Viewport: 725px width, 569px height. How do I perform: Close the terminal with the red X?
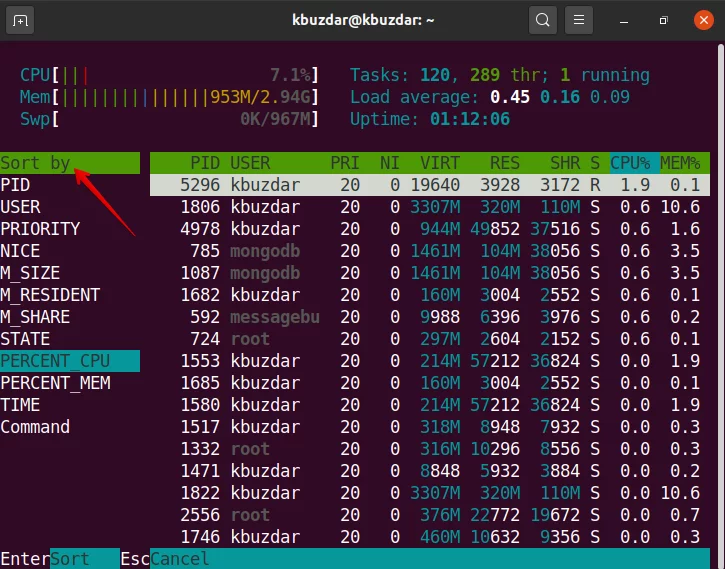(x=703, y=20)
